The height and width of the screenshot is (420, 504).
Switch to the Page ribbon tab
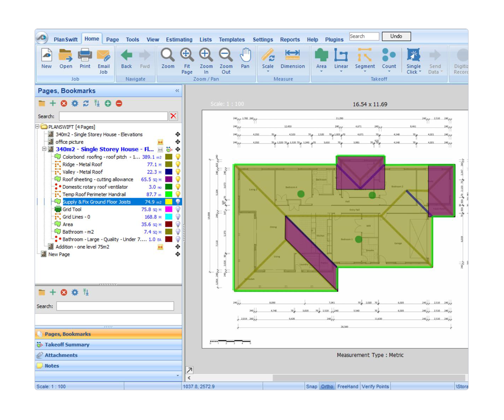pyautogui.click(x=112, y=39)
